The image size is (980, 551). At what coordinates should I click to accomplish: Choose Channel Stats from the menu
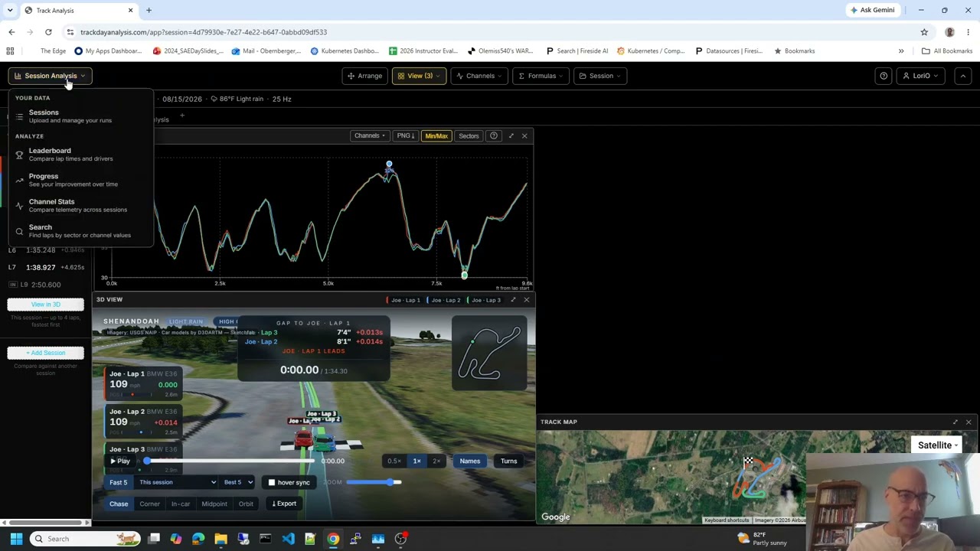80,205
